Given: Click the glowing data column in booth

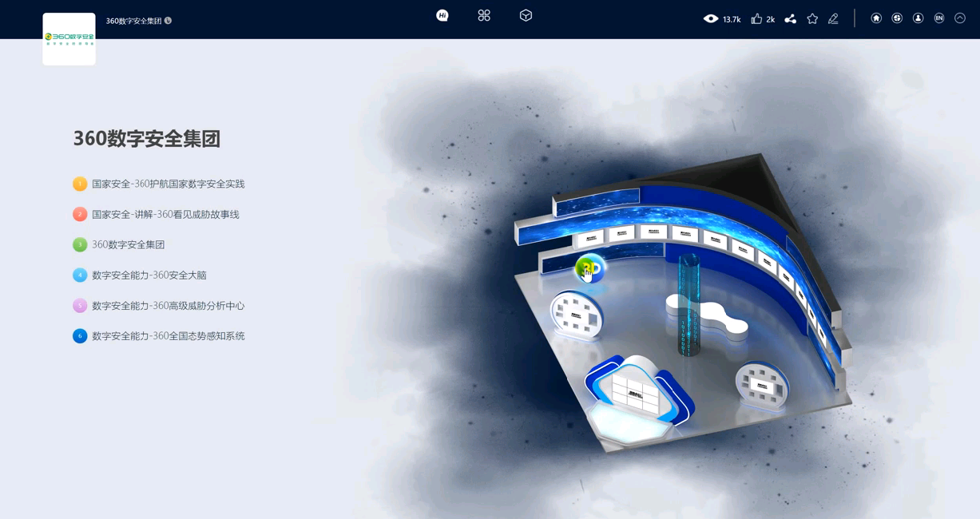Looking at the screenshot, I should click(x=688, y=305).
